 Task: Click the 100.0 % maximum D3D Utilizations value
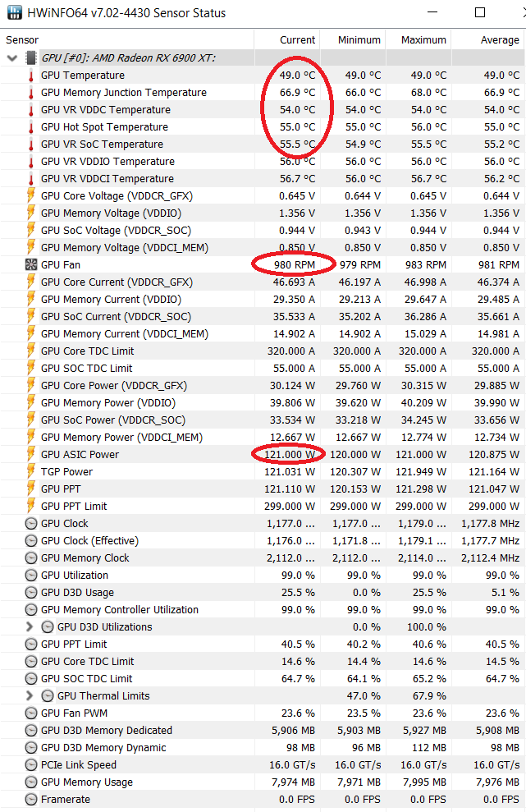click(427, 627)
